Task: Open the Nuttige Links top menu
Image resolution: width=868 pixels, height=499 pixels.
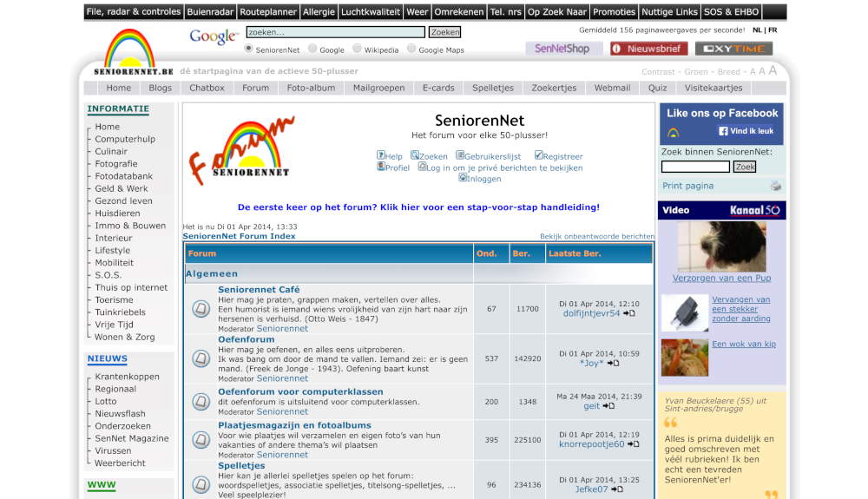Action: tap(669, 12)
